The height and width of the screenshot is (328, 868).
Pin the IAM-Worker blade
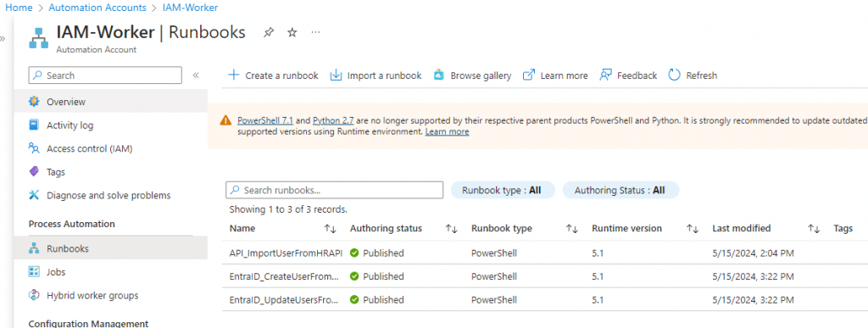269,33
